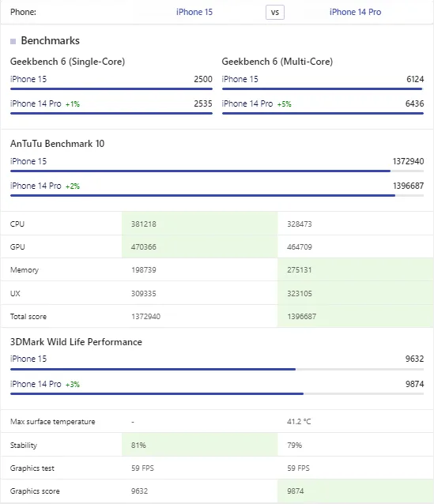Image resolution: width=434 pixels, height=504 pixels.
Task: Click Max surface temperature label
Action: (x=53, y=421)
